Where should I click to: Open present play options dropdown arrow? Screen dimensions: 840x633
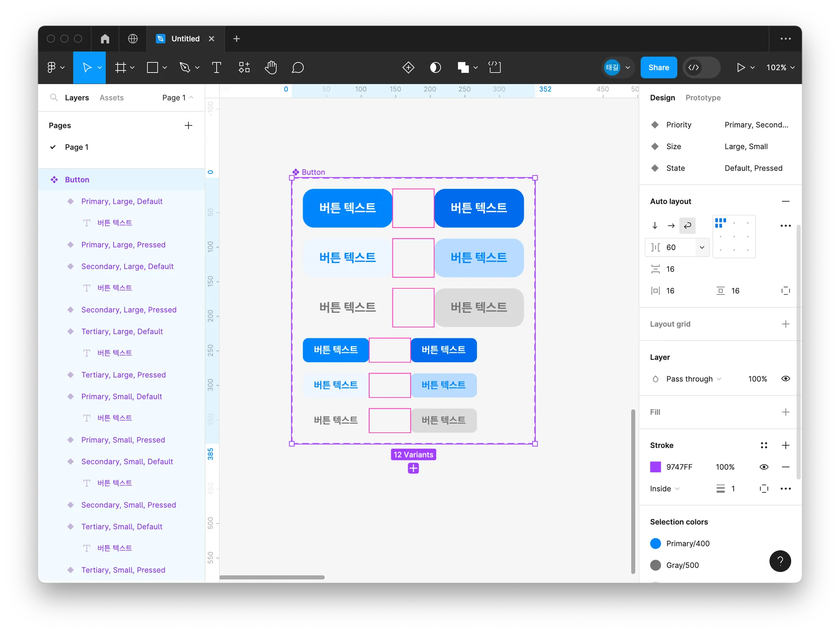point(752,68)
